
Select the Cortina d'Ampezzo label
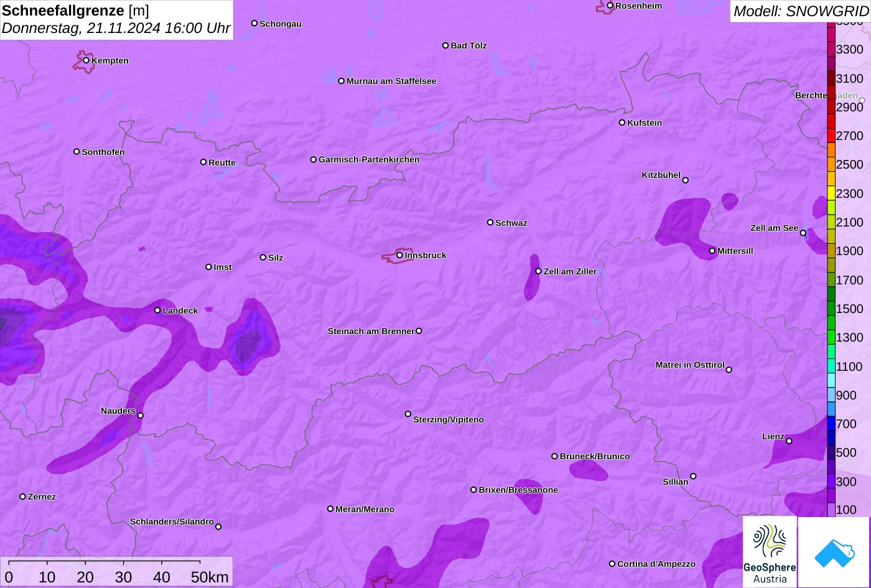click(x=656, y=564)
